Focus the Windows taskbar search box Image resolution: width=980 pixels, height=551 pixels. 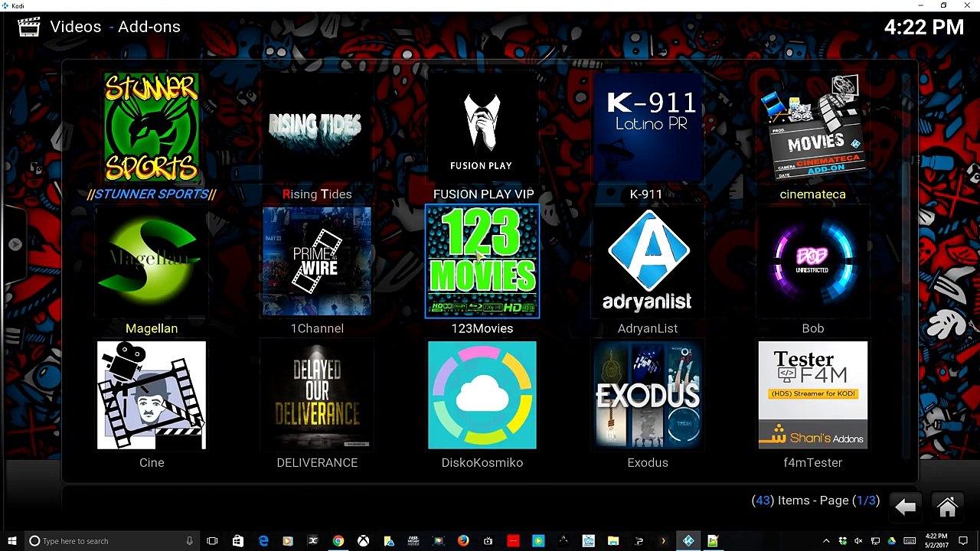coord(112,541)
